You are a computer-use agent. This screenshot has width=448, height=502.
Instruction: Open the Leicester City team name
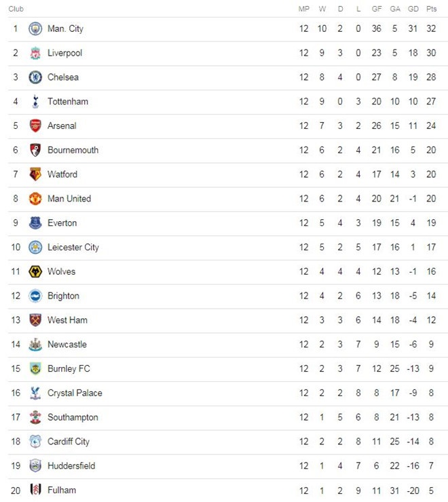[x=73, y=248]
